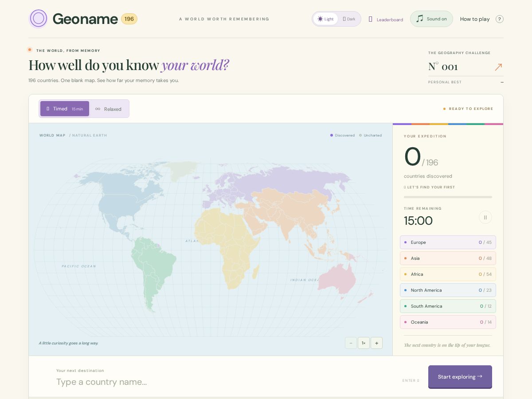
Task: Zoom out the world map with minus
Action: [x=351, y=343]
